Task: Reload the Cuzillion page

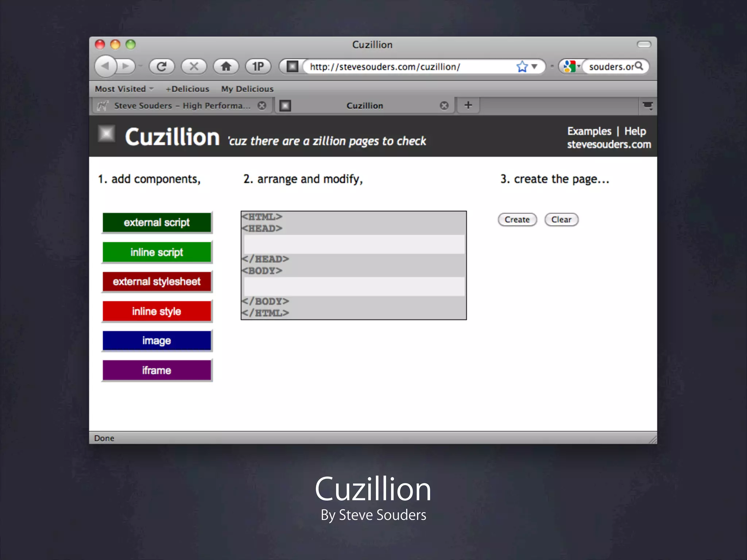Action: pos(162,66)
